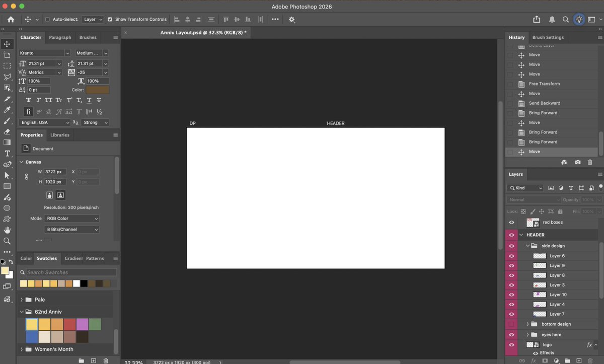Open the Mode RGB Color dropdown
The width and height of the screenshot is (604, 364).
click(x=71, y=219)
